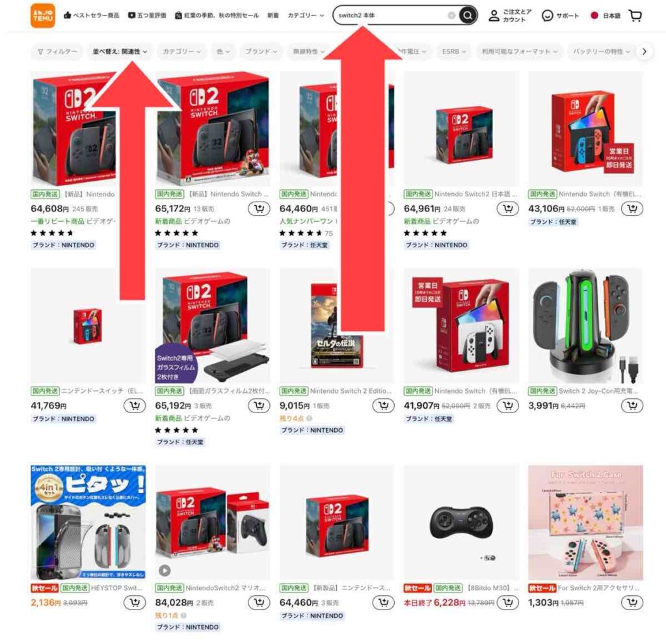Viewport: 666px width, 644px height.
Task: Add the 43,106円 Nintendo Switch to cart
Action: click(x=632, y=209)
